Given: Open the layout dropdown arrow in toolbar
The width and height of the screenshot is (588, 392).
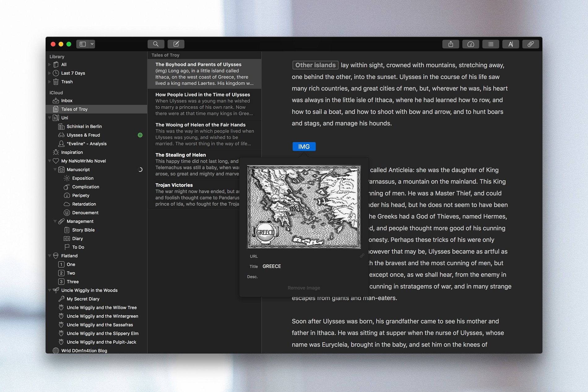Looking at the screenshot, I should click(92, 44).
